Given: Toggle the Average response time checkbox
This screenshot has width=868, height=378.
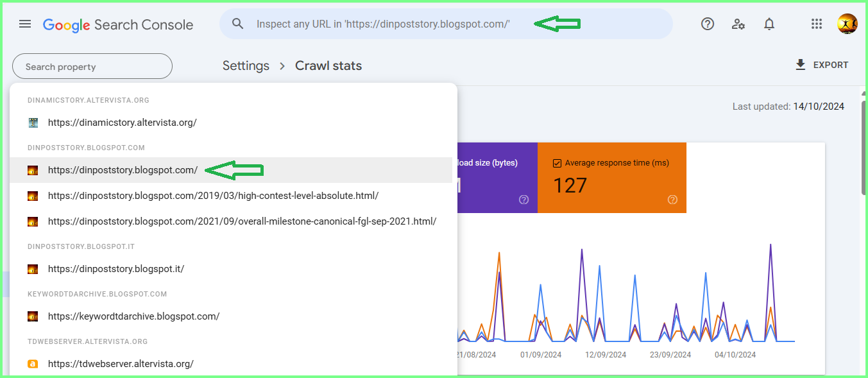Looking at the screenshot, I should tap(557, 163).
